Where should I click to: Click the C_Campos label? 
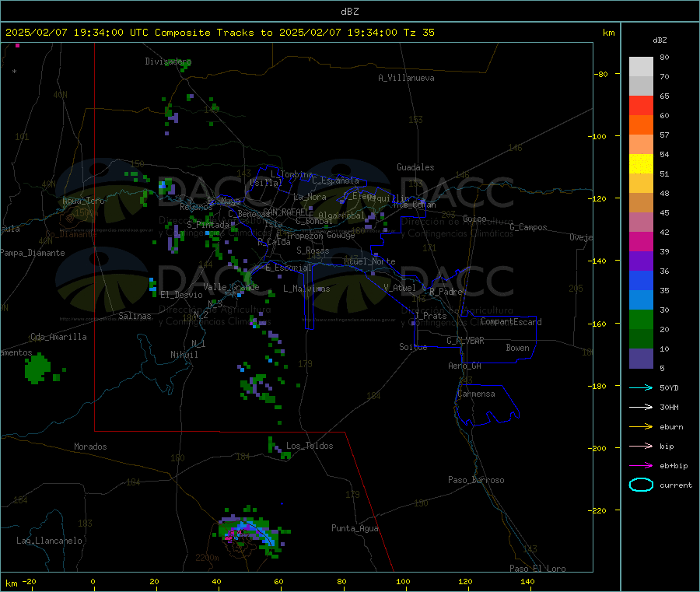coord(529,227)
